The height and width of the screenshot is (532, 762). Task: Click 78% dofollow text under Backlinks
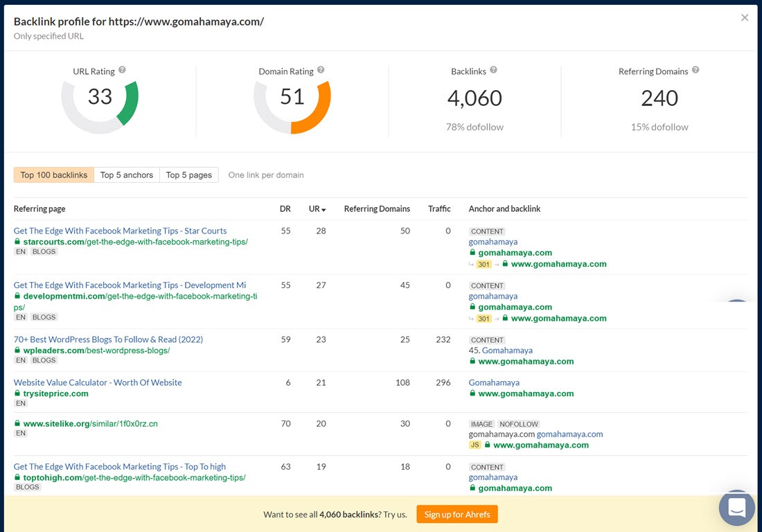tap(475, 127)
